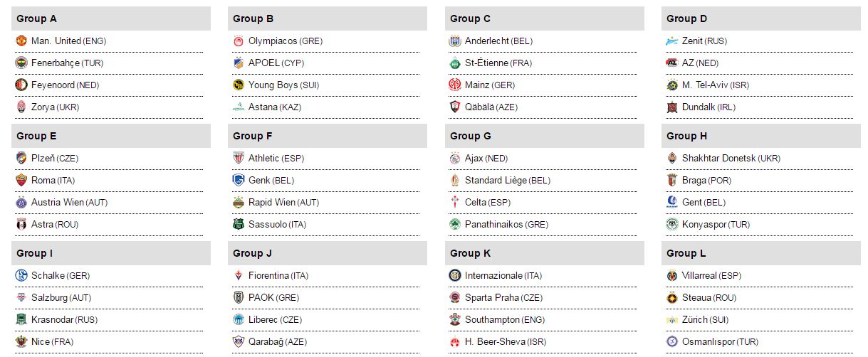Viewport: 868px width, 357px height.
Task: Follow the Fiorentina team link
Action: point(268,276)
